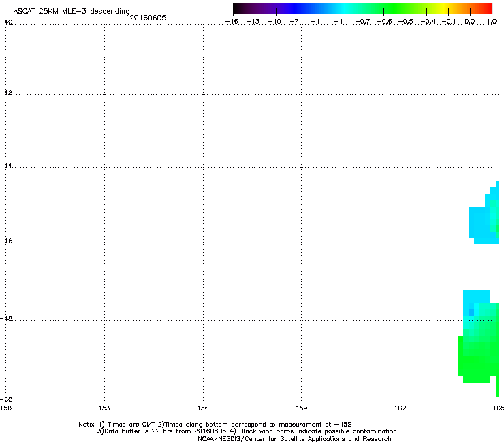
Task: Click the longitude axis label 159
Action: pos(301,408)
